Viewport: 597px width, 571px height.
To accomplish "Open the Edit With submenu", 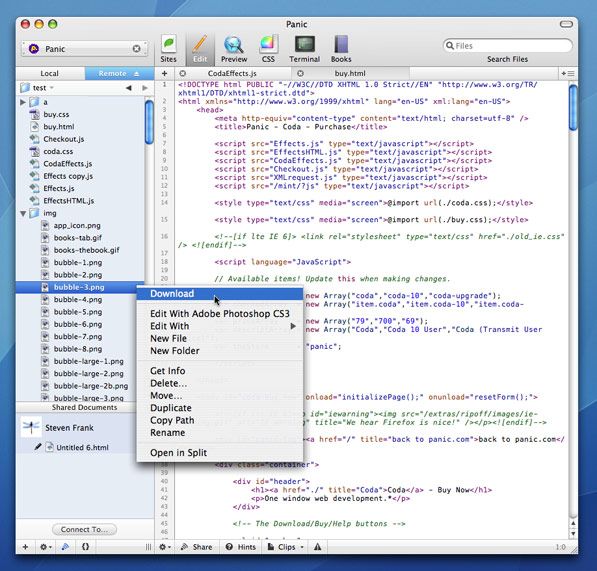I will tap(220, 326).
